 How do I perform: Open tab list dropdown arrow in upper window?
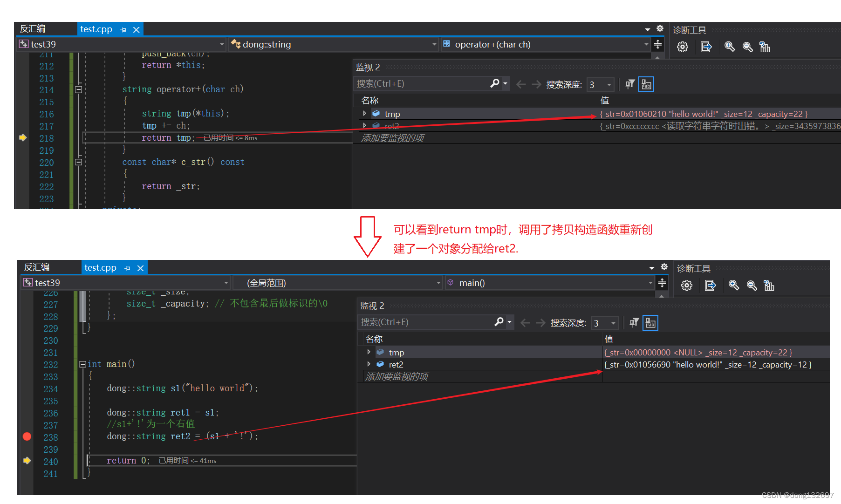(x=648, y=29)
